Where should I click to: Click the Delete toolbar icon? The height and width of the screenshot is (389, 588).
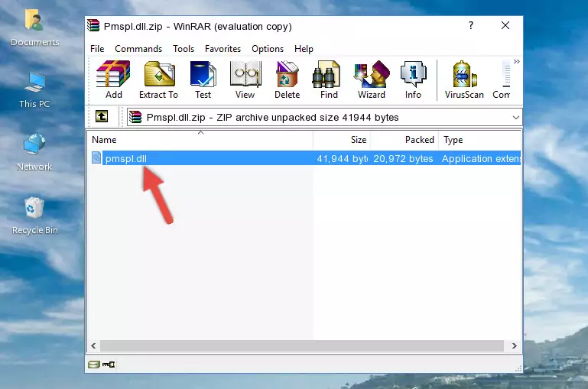(x=288, y=79)
